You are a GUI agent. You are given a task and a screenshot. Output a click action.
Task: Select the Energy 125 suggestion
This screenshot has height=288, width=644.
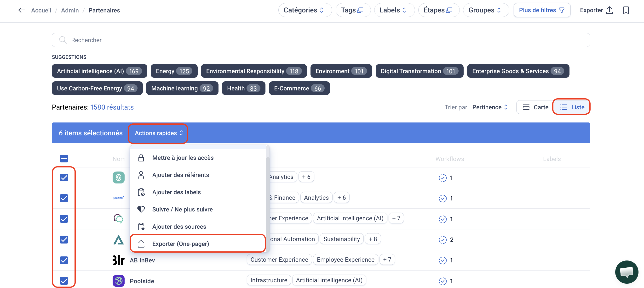174,71
